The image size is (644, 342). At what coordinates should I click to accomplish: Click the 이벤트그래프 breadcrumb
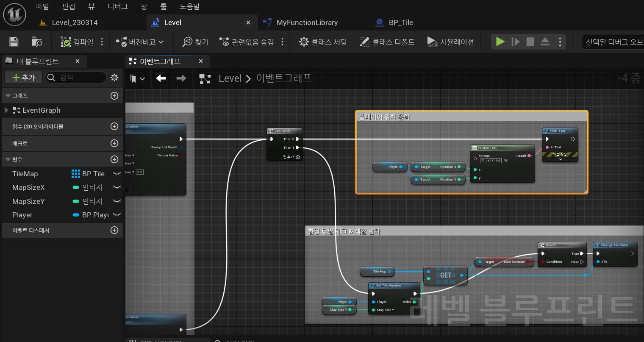(x=284, y=78)
